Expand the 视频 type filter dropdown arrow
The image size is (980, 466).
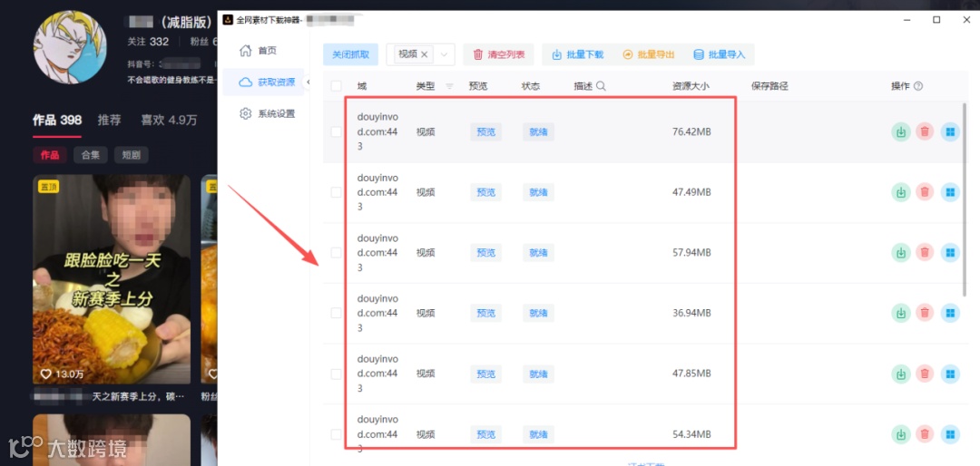tap(445, 54)
